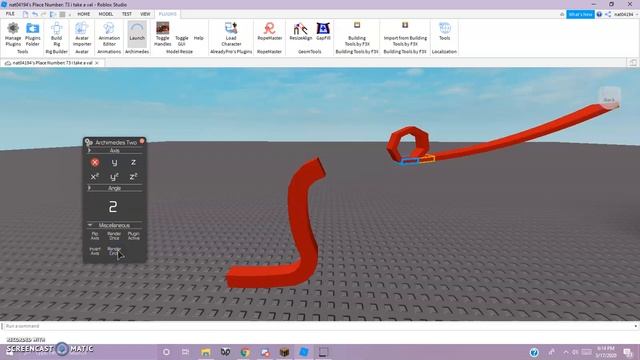Open the Windows notification center icon
This screenshot has width=640, height=360.
point(628,352)
